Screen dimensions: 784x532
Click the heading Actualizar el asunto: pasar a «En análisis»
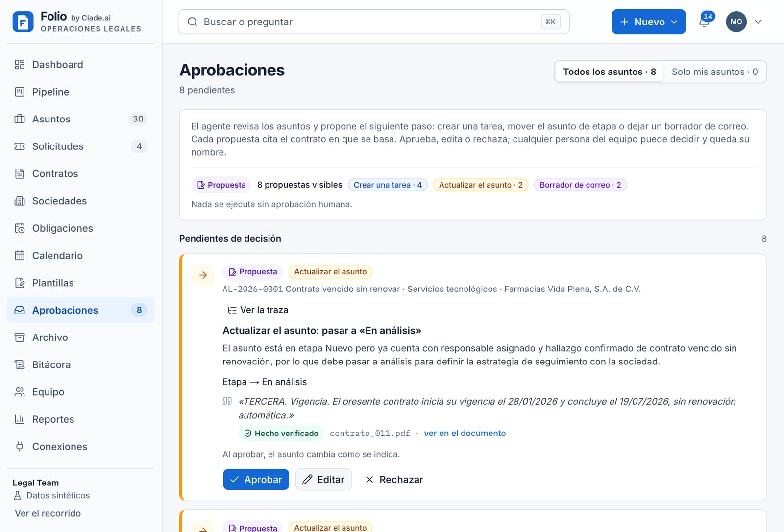pos(322,331)
